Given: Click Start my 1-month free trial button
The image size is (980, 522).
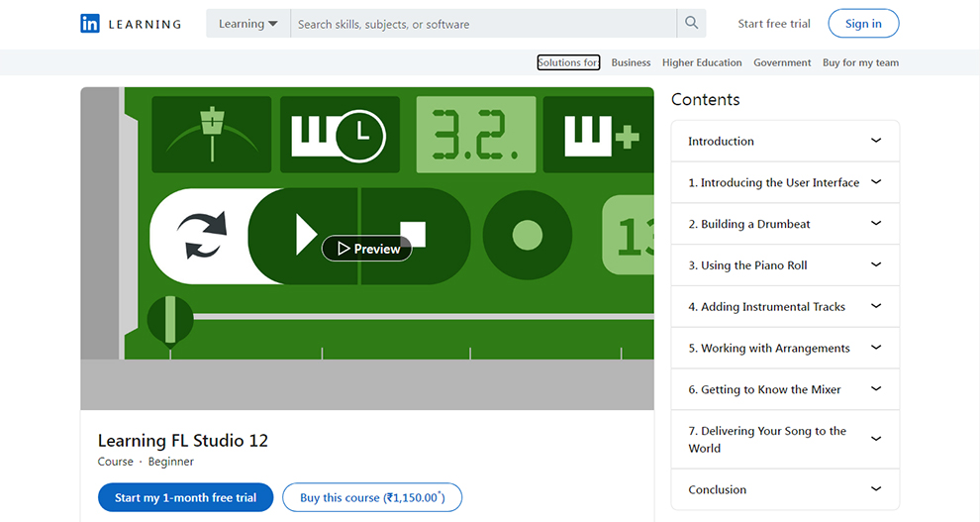Looking at the screenshot, I should pos(186,497).
